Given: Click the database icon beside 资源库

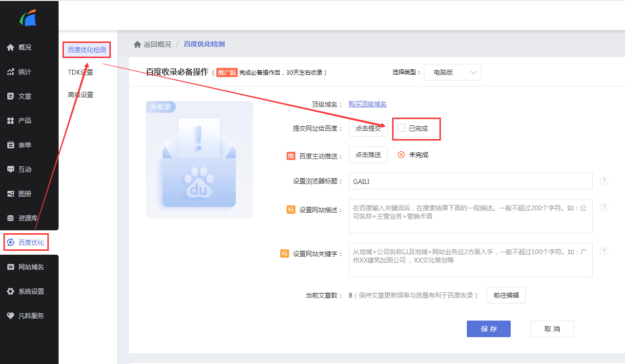Looking at the screenshot, I should pos(10,218).
